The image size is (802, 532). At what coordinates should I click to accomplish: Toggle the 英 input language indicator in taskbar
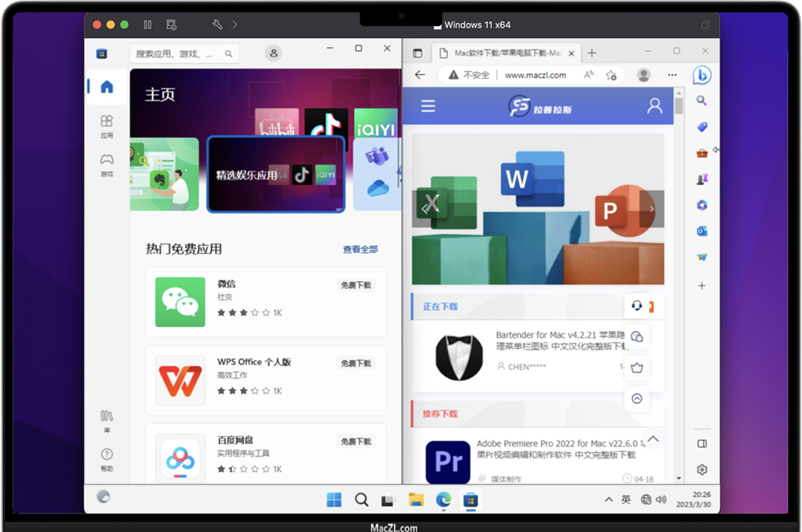click(x=626, y=500)
